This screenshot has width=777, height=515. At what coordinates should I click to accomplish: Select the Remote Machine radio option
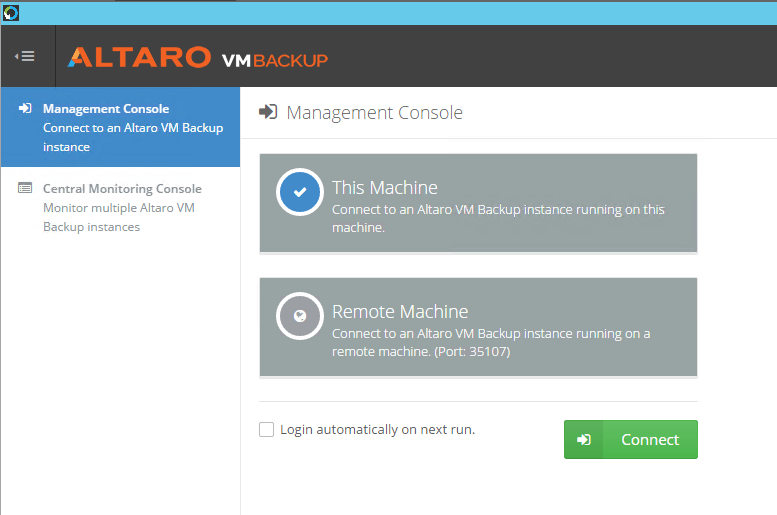coord(300,316)
